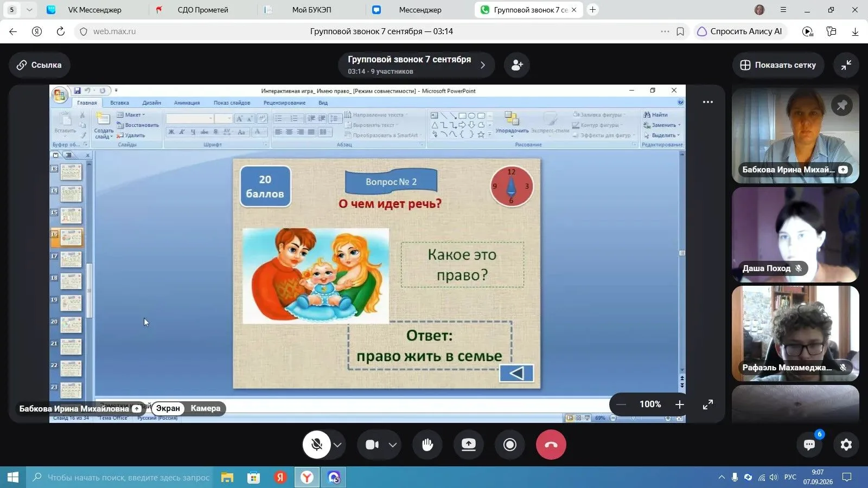Open Yandex home with the Я icon

pyautogui.click(x=37, y=31)
